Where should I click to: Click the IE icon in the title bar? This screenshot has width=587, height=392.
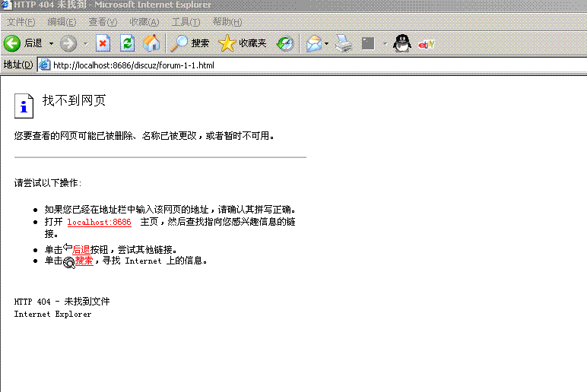pyautogui.click(x=5, y=5)
